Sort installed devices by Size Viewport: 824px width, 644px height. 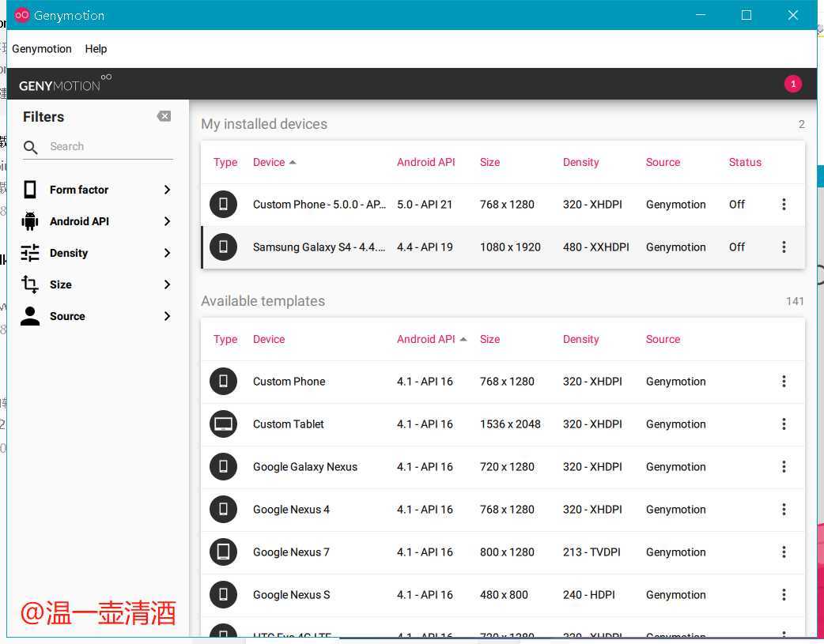coord(489,162)
